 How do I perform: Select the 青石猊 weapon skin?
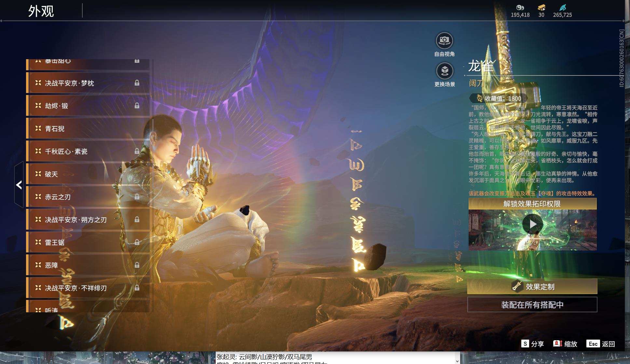point(88,128)
